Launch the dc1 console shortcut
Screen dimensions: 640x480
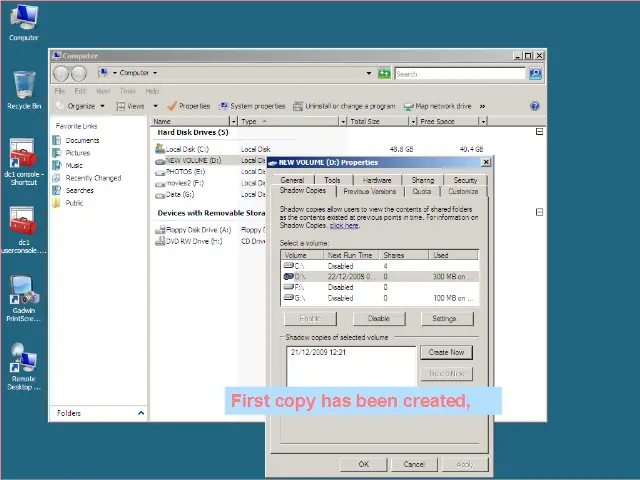click(x=24, y=162)
